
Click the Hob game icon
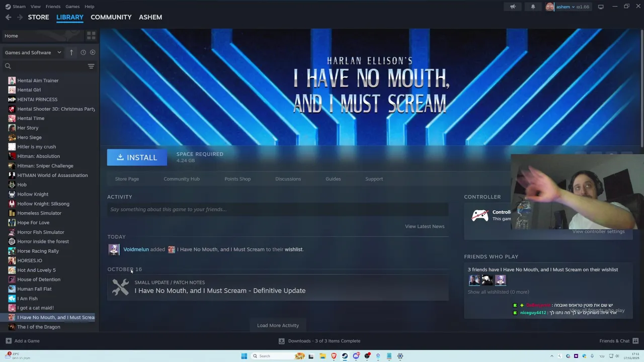point(12,185)
